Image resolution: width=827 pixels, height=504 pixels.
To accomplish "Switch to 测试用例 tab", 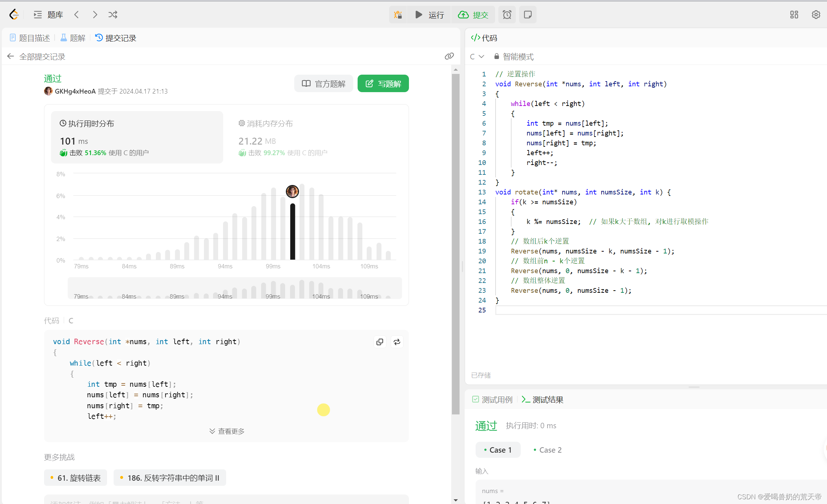I will [x=492, y=399].
